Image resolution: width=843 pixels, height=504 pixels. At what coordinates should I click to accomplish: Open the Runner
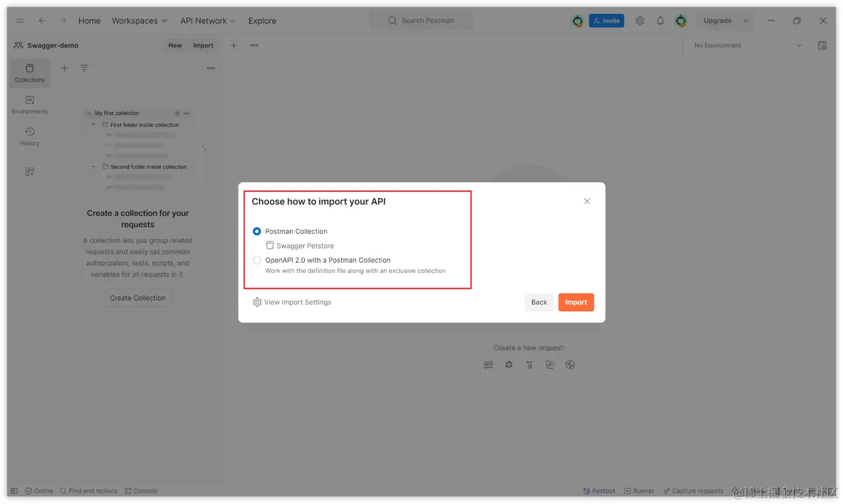coord(639,491)
